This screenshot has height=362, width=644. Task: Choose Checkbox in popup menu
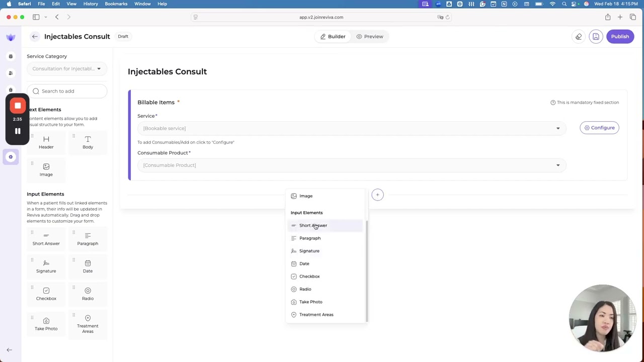[x=326, y=276]
